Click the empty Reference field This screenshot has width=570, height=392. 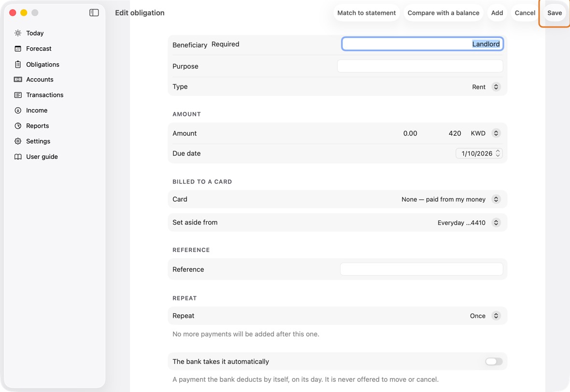click(x=421, y=269)
